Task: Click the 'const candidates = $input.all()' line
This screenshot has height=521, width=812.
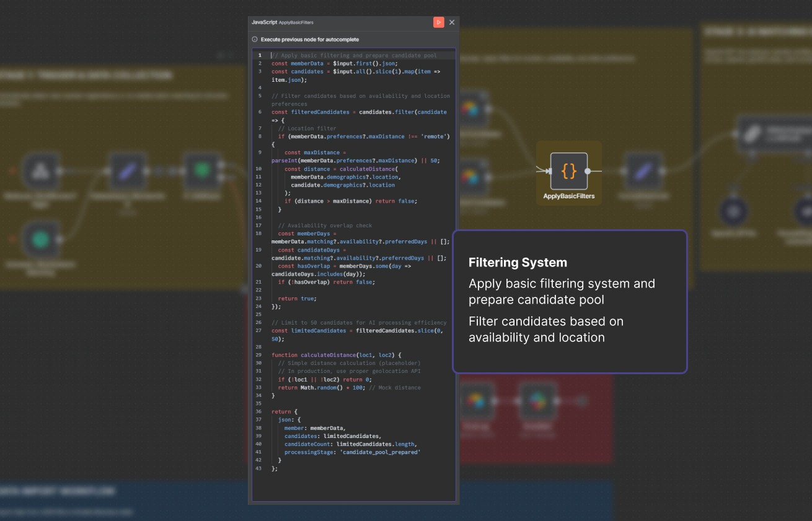Action: 356,76
